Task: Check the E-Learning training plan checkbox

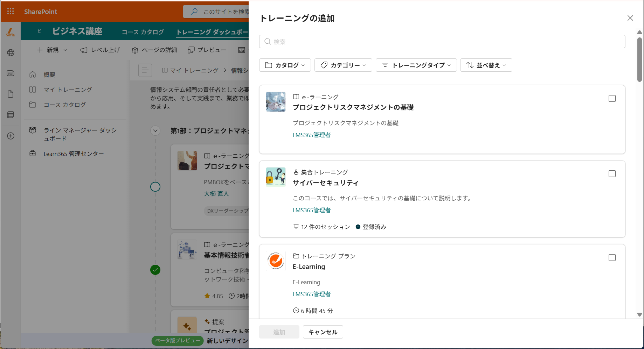Action: tap(612, 258)
